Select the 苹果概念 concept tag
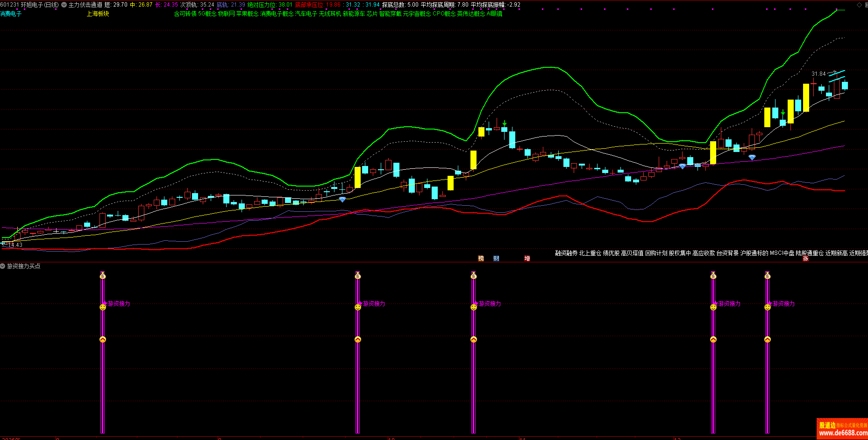 click(x=247, y=14)
